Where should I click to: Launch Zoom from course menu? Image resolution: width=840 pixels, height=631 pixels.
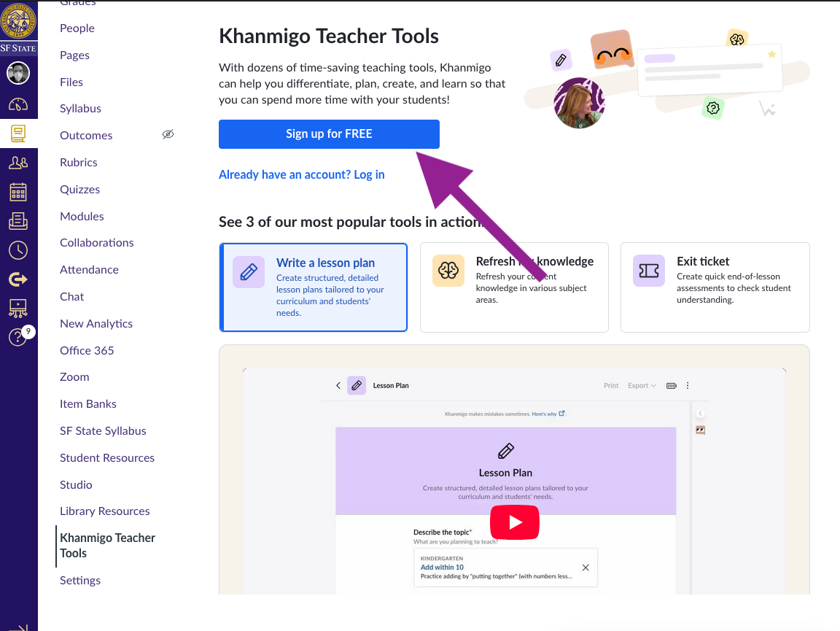pyautogui.click(x=74, y=377)
